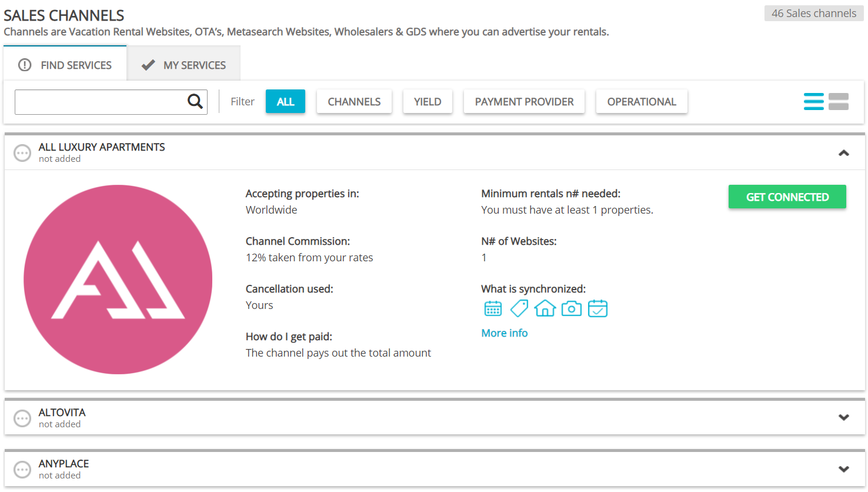
Task: Click the ALTOVITA channel name
Action: (62, 413)
